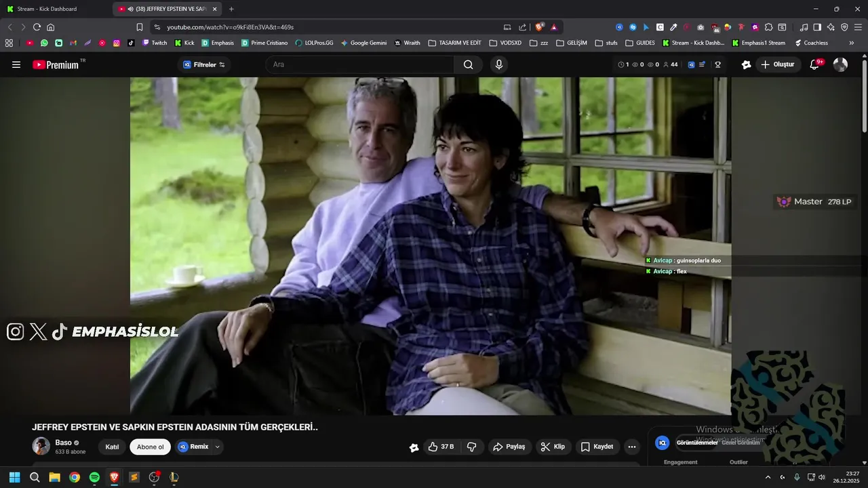The image size is (868, 488).
Task: Open the Coachless bookmark
Action: 811,43
